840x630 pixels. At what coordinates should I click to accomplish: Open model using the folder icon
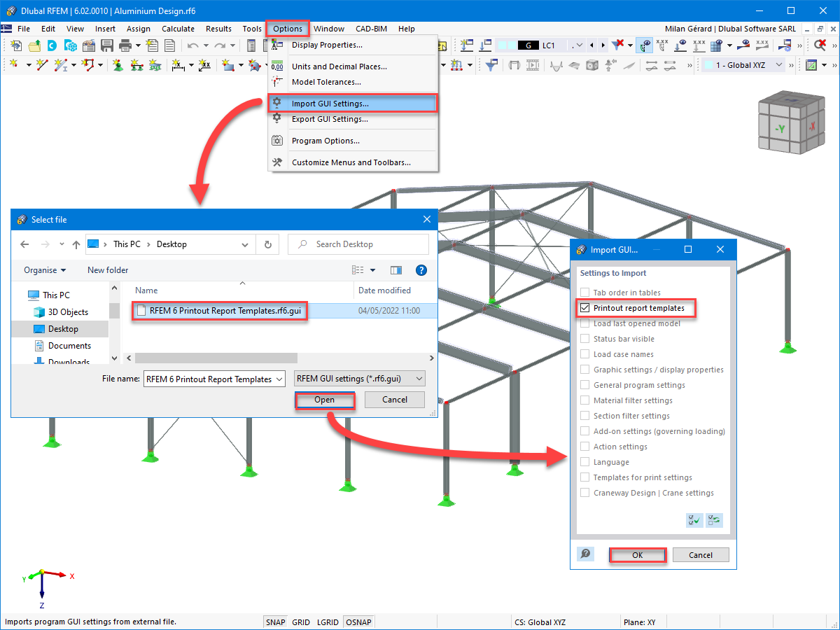point(34,45)
